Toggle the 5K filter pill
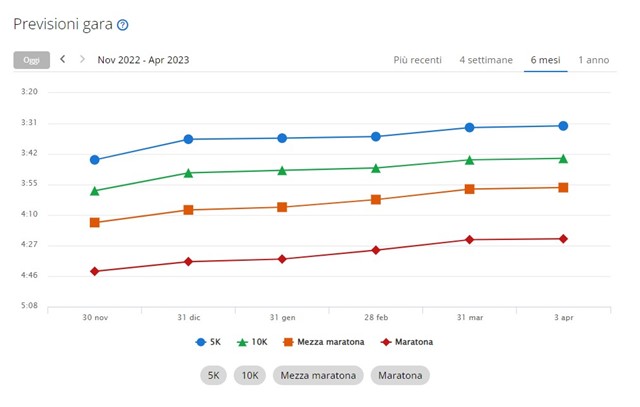 click(x=213, y=376)
